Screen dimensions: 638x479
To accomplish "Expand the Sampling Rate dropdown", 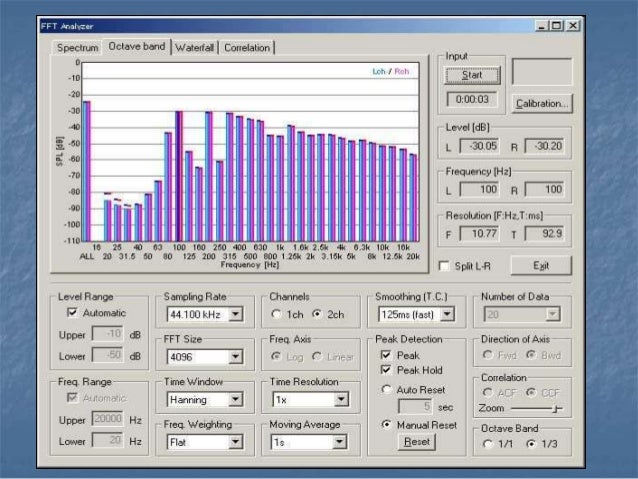I will click(x=235, y=315).
